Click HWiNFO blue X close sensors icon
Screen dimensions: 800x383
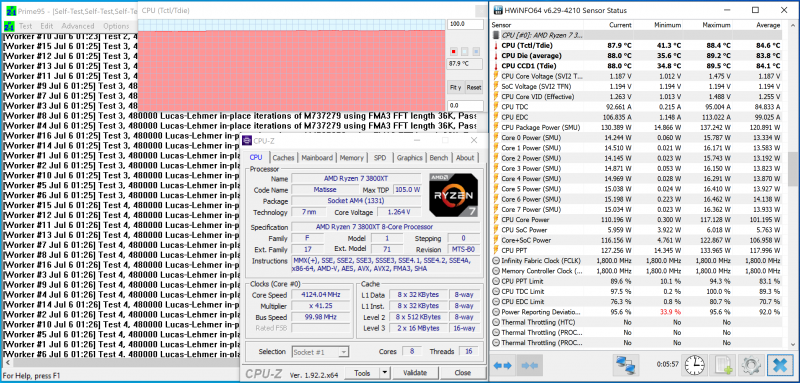click(780, 365)
